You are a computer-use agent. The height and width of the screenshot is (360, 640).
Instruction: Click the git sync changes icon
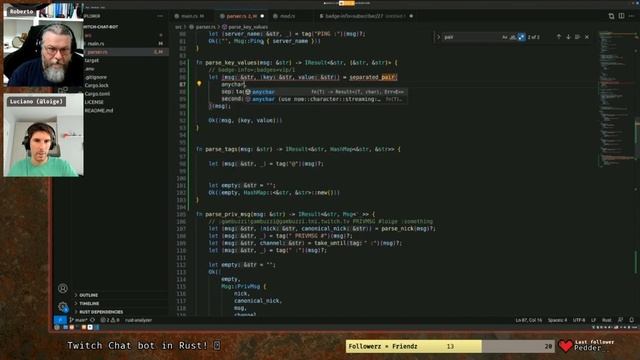tap(93, 320)
